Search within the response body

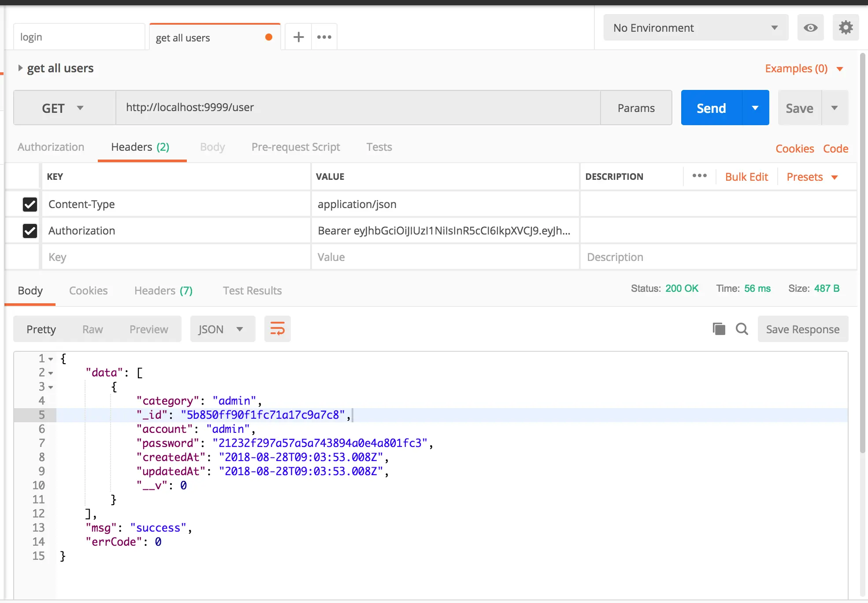tap(742, 329)
